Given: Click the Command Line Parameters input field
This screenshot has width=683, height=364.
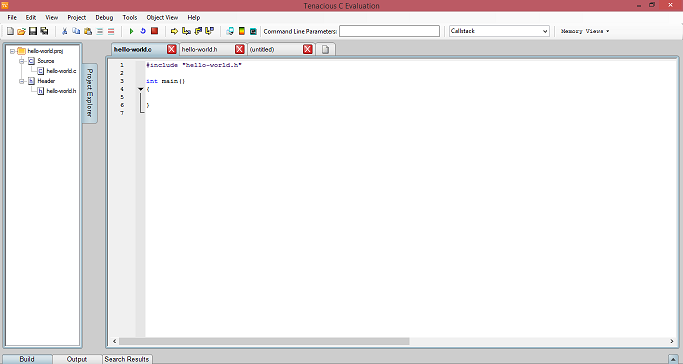Looking at the screenshot, I should (x=389, y=31).
